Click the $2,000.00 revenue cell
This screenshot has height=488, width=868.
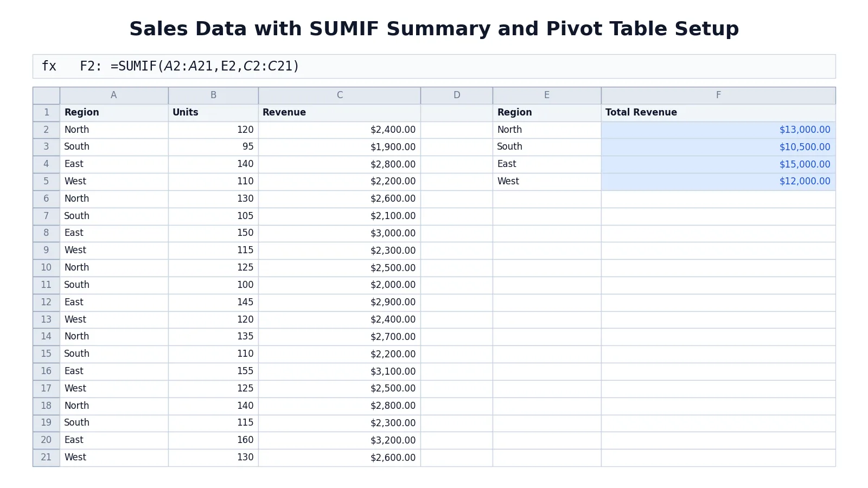pyautogui.click(x=340, y=285)
